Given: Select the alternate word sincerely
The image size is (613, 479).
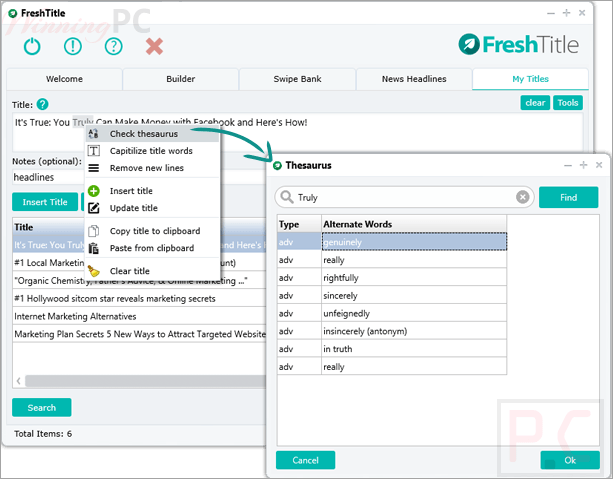Looking at the screenshot, I should (414, 296).
